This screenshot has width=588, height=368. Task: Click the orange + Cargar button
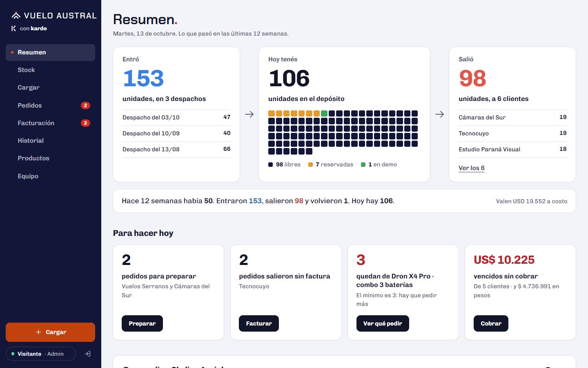click(x=50, y=332)
